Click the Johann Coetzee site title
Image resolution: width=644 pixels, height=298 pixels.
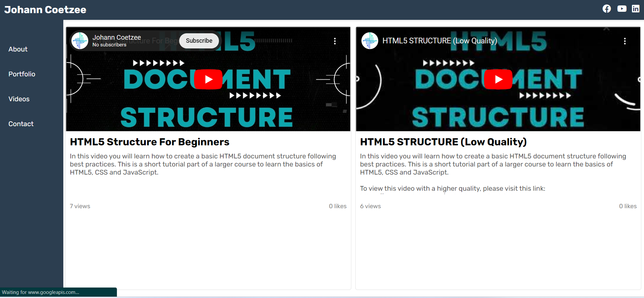45,10
